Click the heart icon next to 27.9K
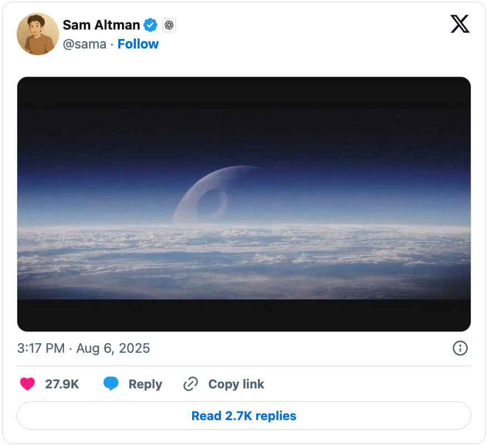Viewport: 488px width, 448px height. pos(27,384)
